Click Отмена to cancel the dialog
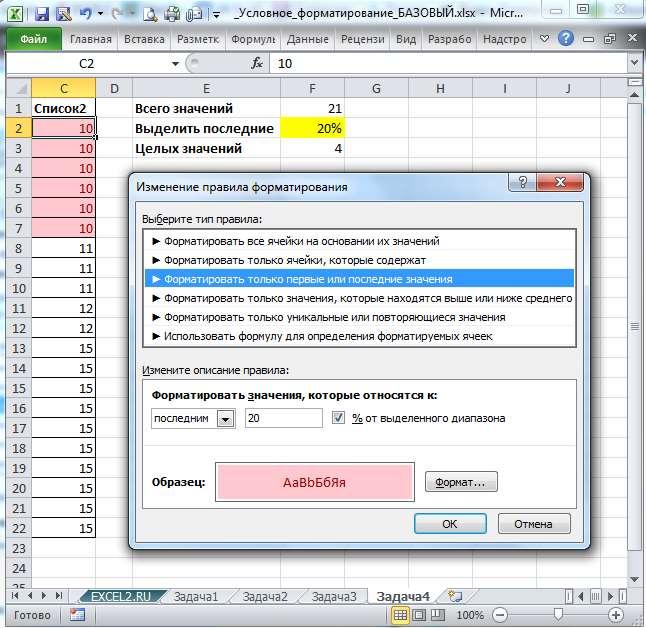646x628 pixels. coord(534,524)
